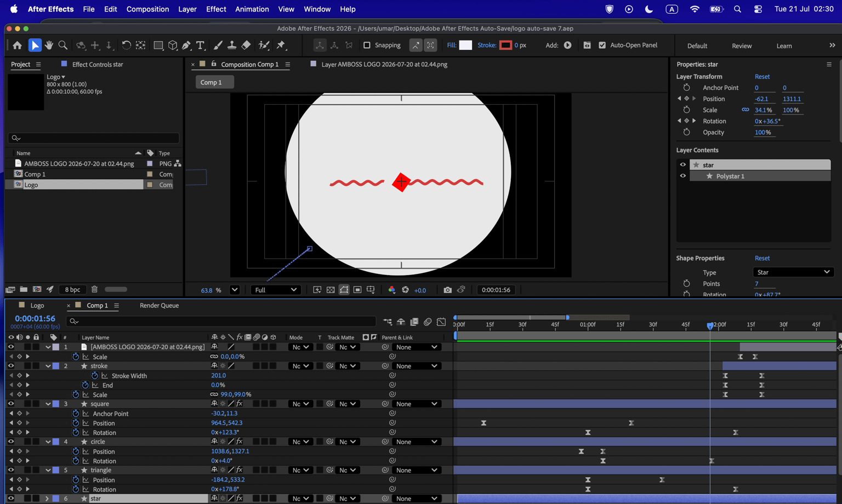Open the Composition menu
Viewport: 842px width, 504px height.
coord(147,9)
